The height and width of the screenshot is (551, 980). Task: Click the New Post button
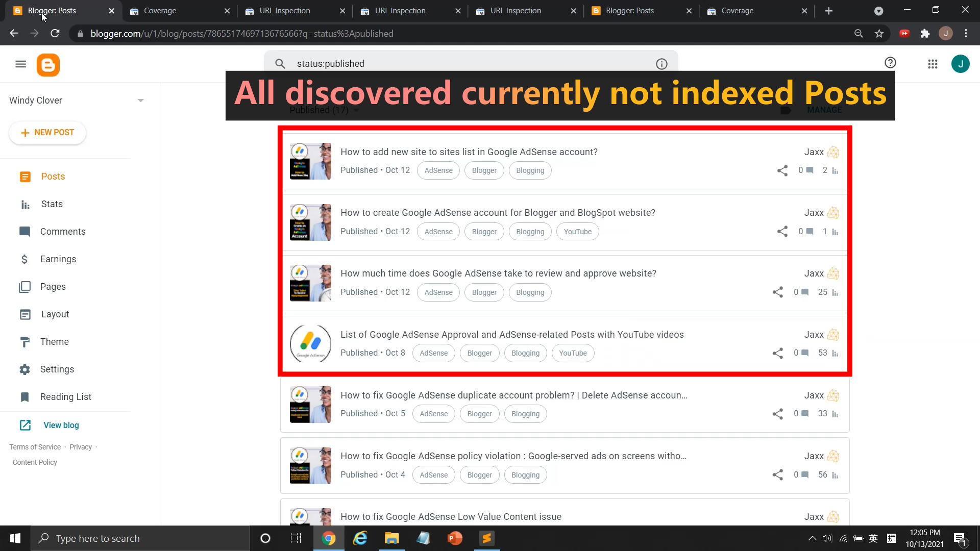point(47,133)
